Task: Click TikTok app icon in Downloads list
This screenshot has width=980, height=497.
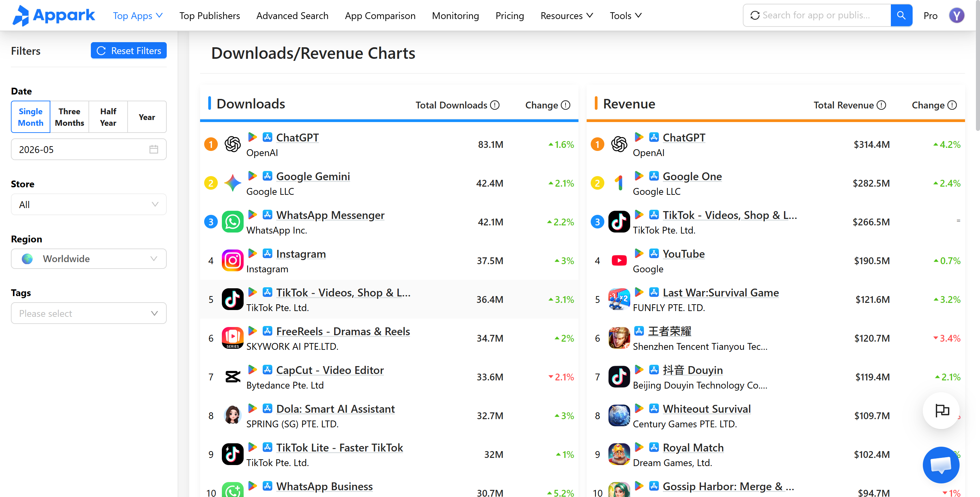Action: (x=232, y=299)
